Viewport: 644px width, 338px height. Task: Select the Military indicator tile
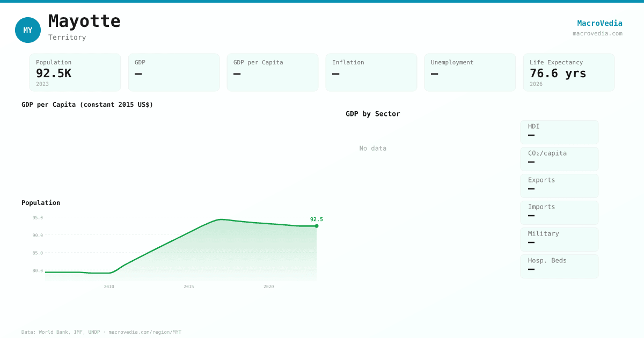click(559, 239)
